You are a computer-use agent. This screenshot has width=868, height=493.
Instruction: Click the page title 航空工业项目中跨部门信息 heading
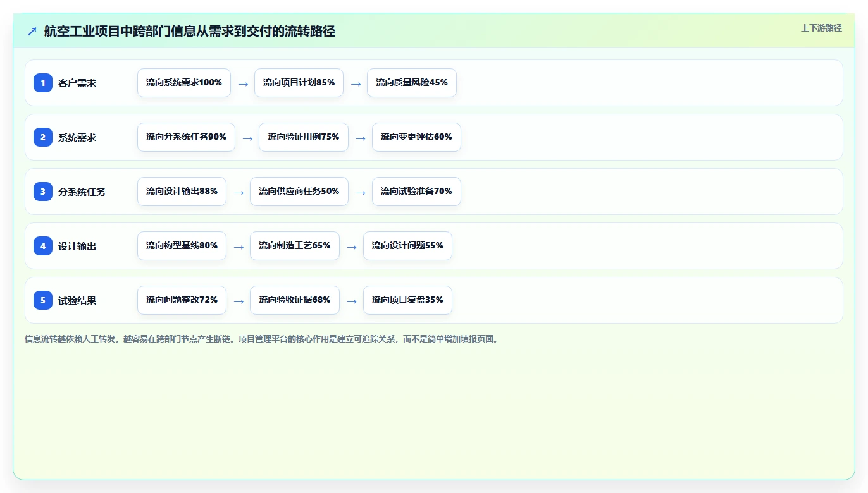click(x=190, y=31)
